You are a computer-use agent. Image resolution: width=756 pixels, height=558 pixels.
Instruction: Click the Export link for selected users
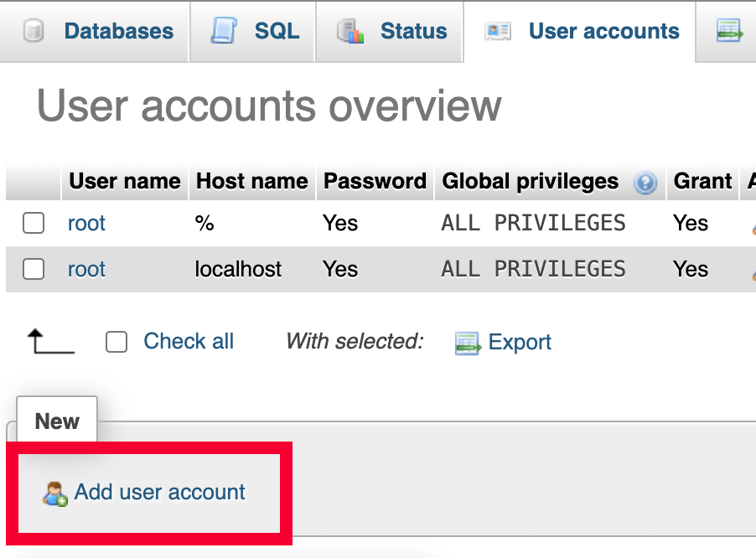520,343
